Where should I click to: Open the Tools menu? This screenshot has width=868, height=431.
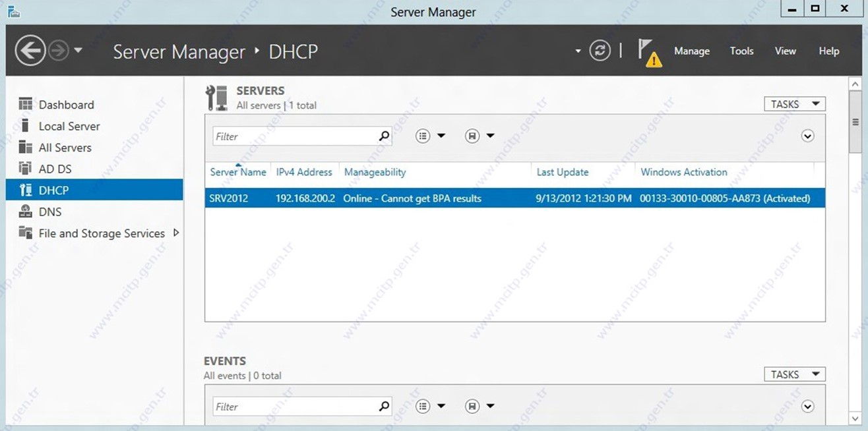tap(741, 51)
